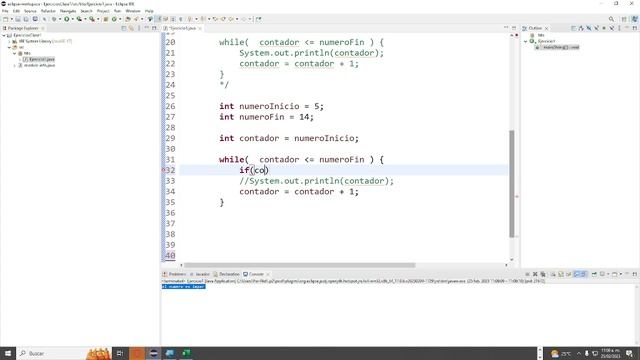
Task: Switch to the Java perspective icon
Action: pos(635,19)
